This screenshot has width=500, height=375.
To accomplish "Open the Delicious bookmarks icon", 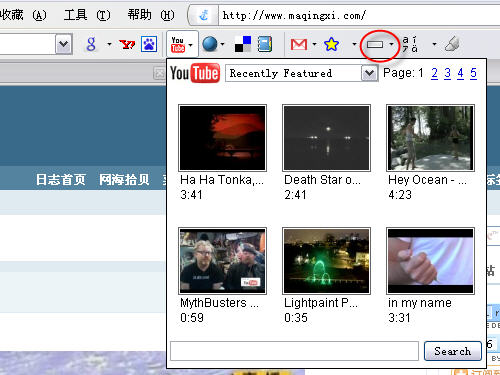I will pyautogui.click(x=243, y=44).
